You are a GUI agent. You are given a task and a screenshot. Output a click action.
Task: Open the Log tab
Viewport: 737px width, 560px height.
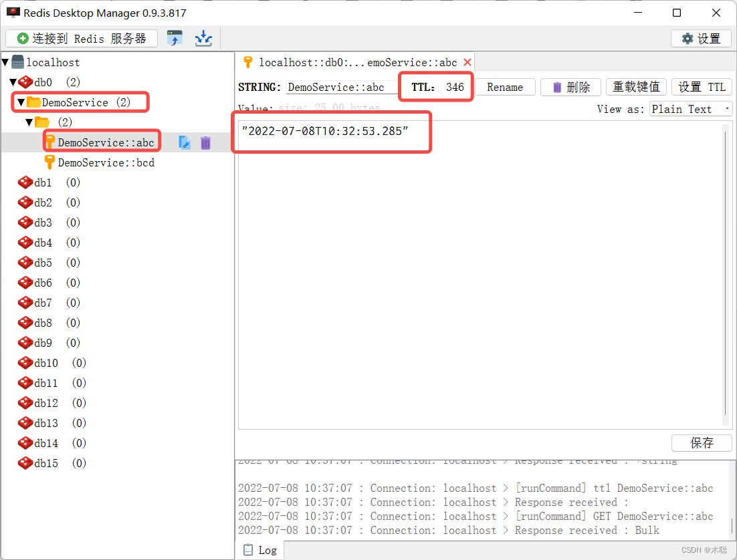[x=260, y=550]
